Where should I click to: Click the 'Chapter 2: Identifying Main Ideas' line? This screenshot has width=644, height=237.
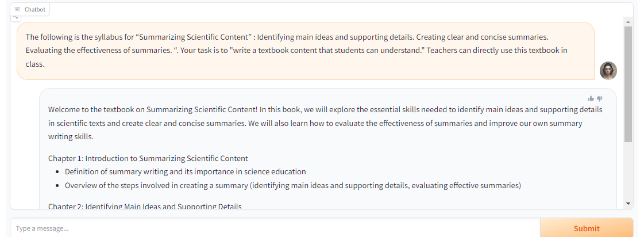pyautogui.click(x=145, y=206)
